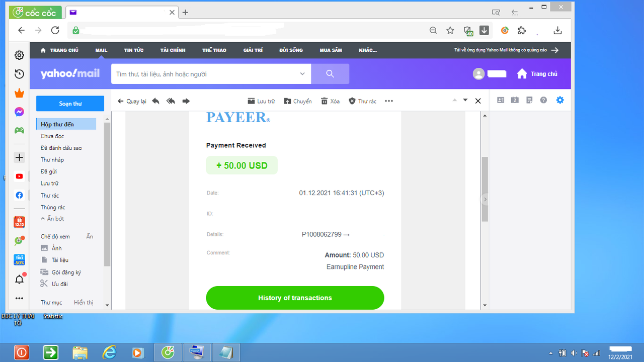Hide view mode section via Ẩn
644x362 pixels.
90,236
